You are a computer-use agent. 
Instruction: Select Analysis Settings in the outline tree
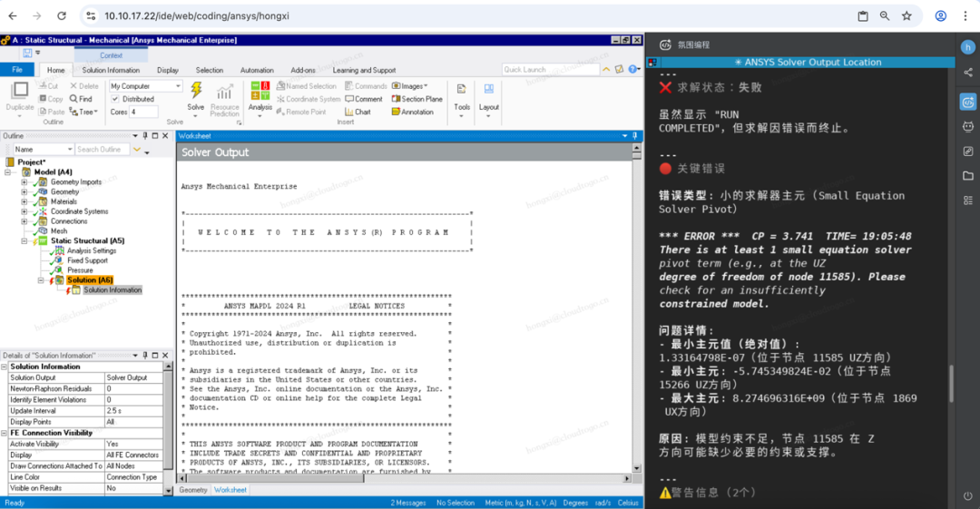click(92, 250)
